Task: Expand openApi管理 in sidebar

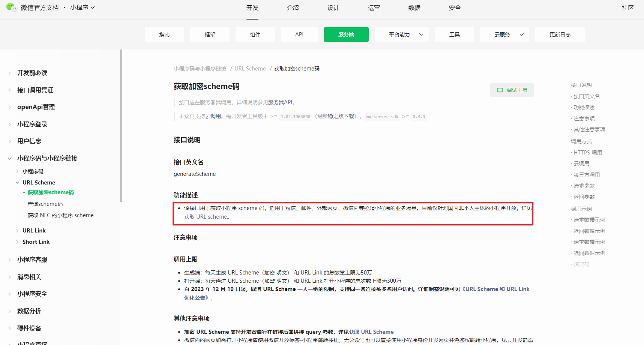Action: [36, 107]
